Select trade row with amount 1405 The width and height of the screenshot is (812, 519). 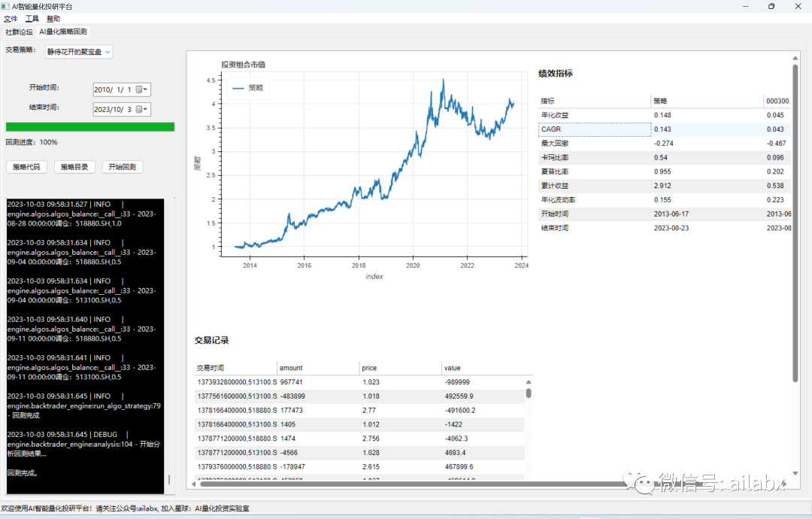click(x=359, y=424)
